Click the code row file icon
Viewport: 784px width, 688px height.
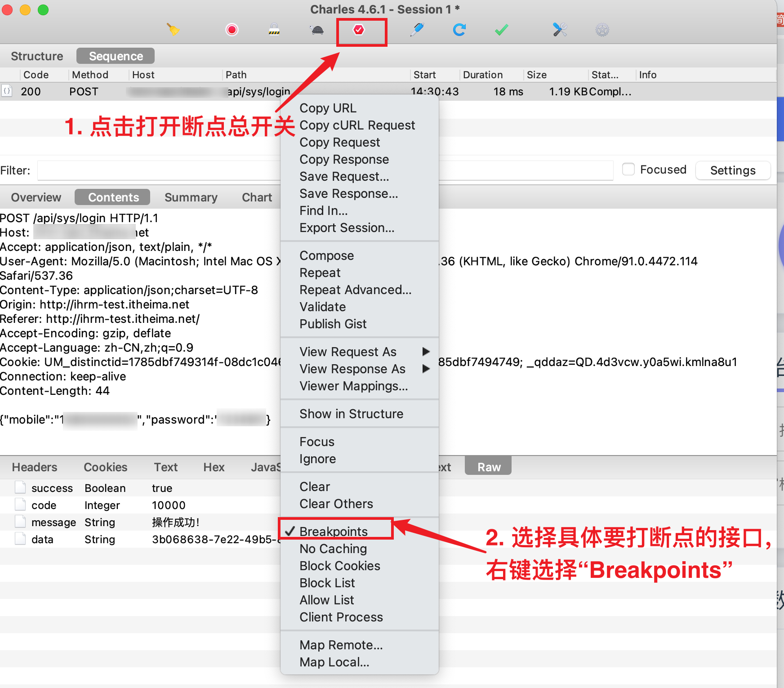(20, 505)
